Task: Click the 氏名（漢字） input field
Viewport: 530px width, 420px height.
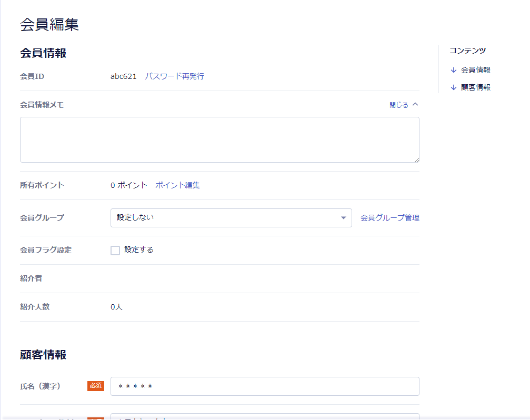Action: pyautogui.click(x=265, y=386)
